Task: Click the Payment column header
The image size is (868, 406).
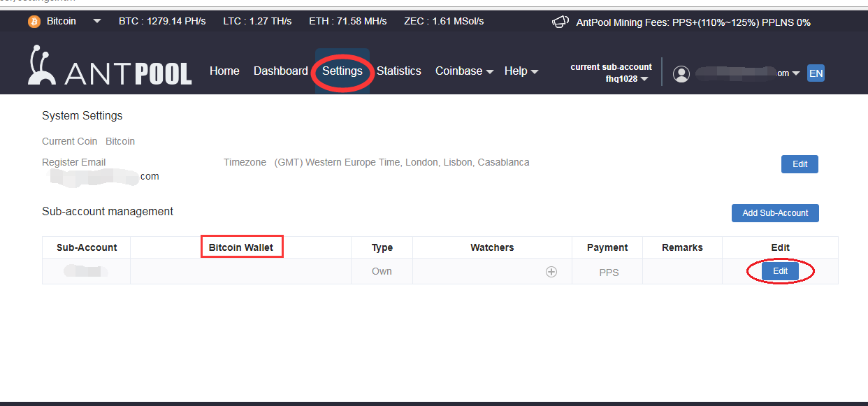Action: (x=607, y=247)
